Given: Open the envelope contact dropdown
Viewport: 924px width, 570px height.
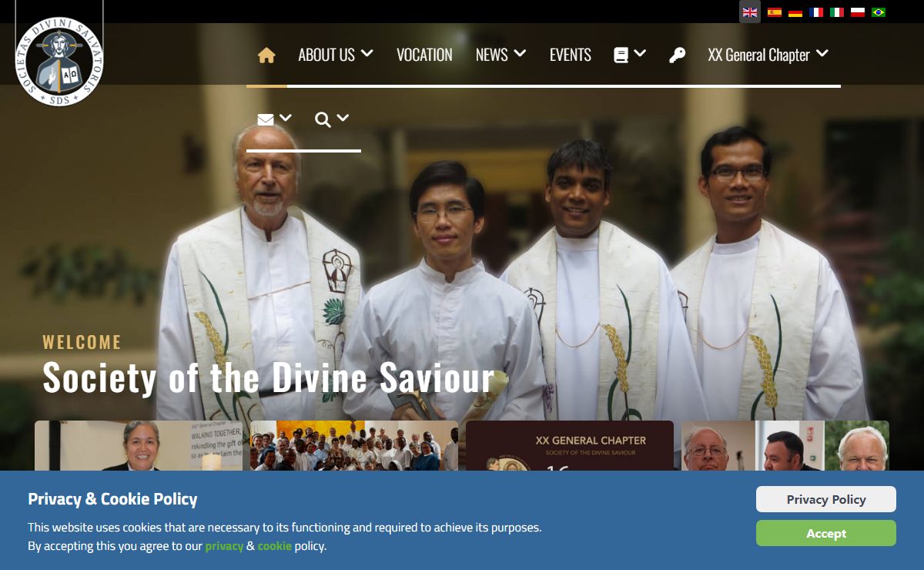Looking at the screenshot, I should click(x=275, y=119).
